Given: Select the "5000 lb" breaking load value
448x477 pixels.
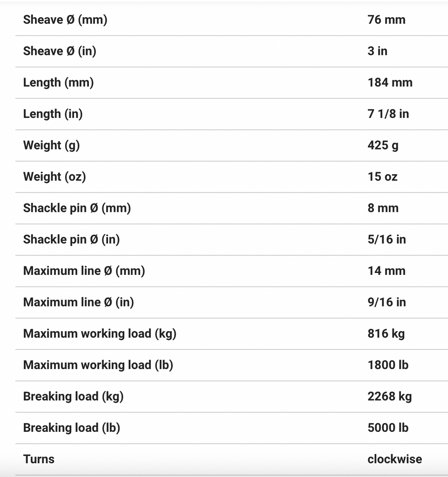Looking at the screenshot, I should (387, 428).
